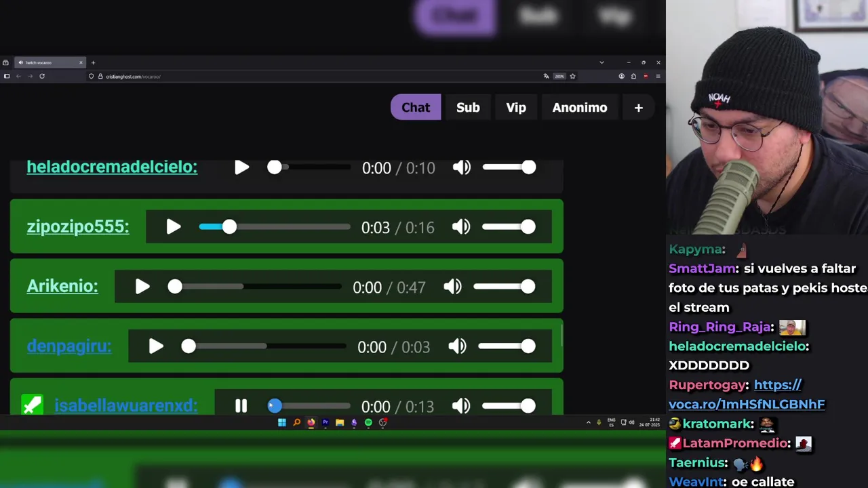
Task: Open Spotify from the taskbar
Action: pyautogui.click(x=368, y=422)
